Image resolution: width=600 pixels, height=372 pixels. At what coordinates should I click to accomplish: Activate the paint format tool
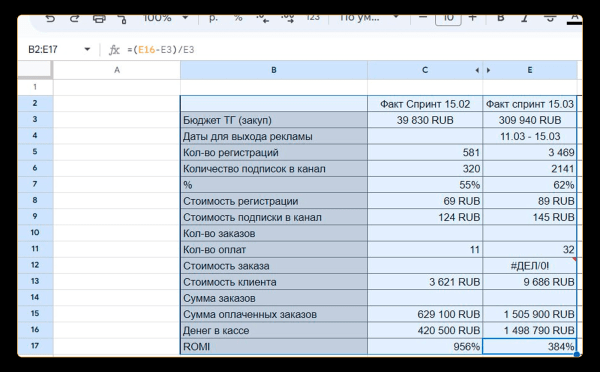coord(122,18)
